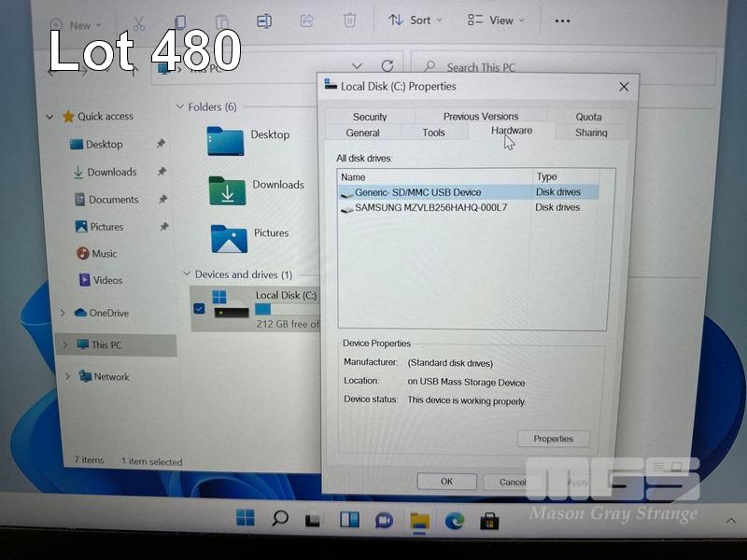Open the View dropdown menu
This screenshot has width=747, height=560.
click(x=496, y=21)
